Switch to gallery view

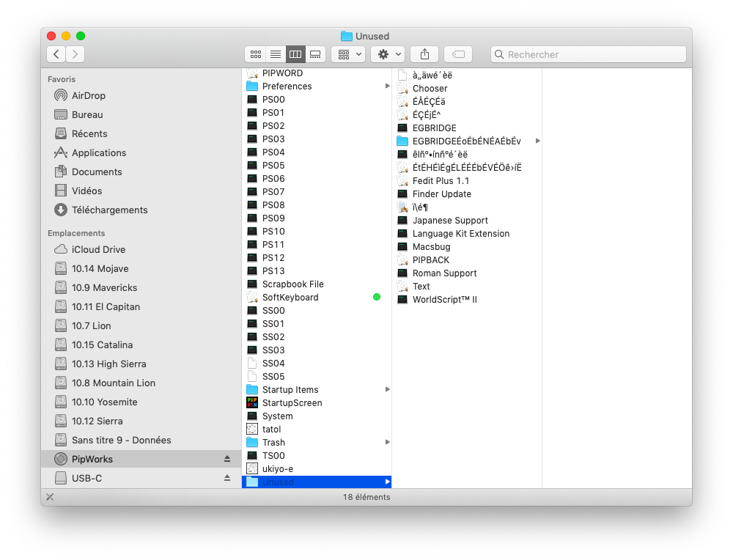click(315, 54)
